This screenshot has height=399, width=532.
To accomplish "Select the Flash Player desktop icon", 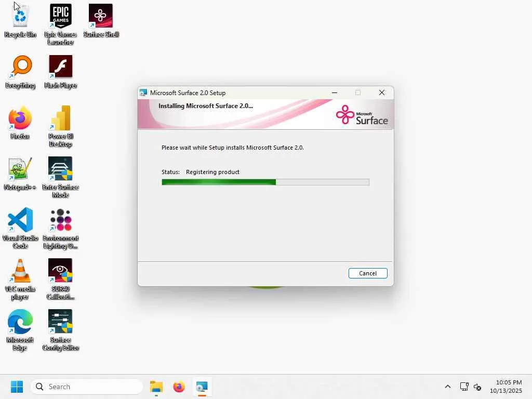I will (x=60, y=72).
